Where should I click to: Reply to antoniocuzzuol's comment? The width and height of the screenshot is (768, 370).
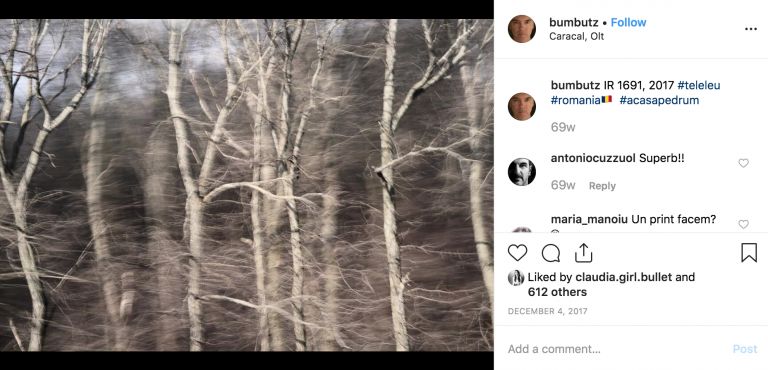click(602, 186)
